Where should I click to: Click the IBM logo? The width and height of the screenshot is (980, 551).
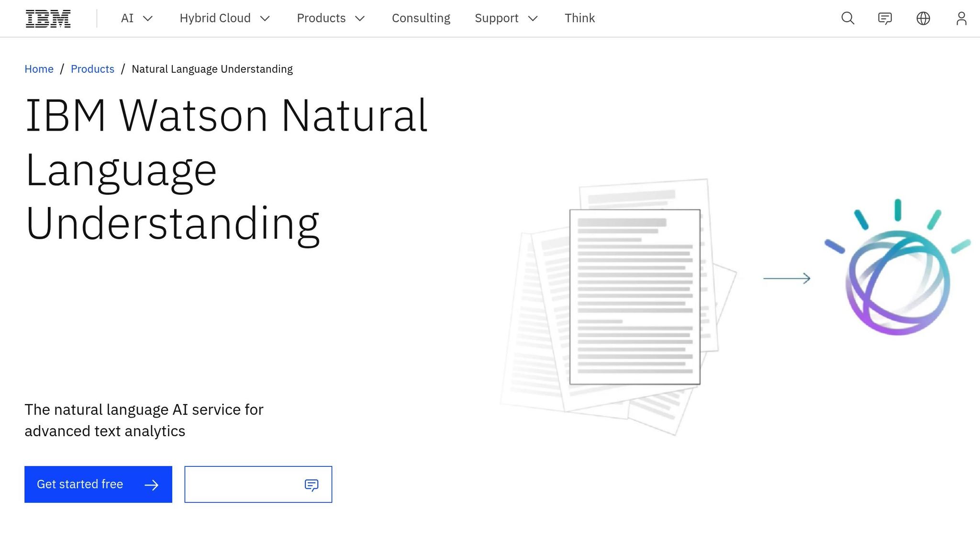(x=48, y=18)
